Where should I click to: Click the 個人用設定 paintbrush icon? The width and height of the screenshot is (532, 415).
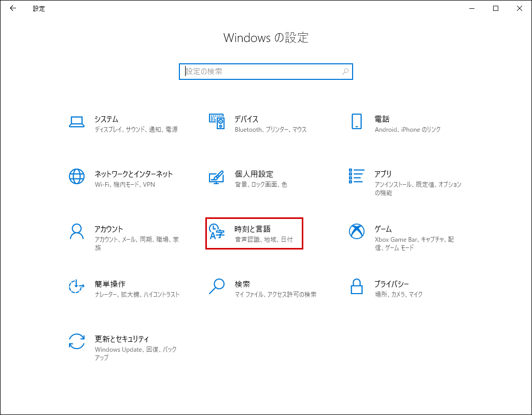coord(216,177)
